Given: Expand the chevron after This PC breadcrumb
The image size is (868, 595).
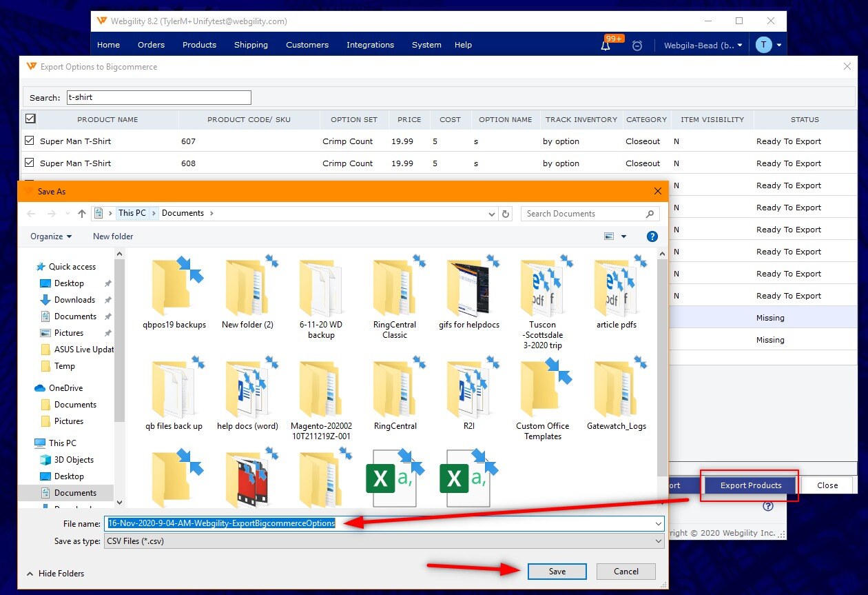Looking at the screenshot, I should click(154, 213).
